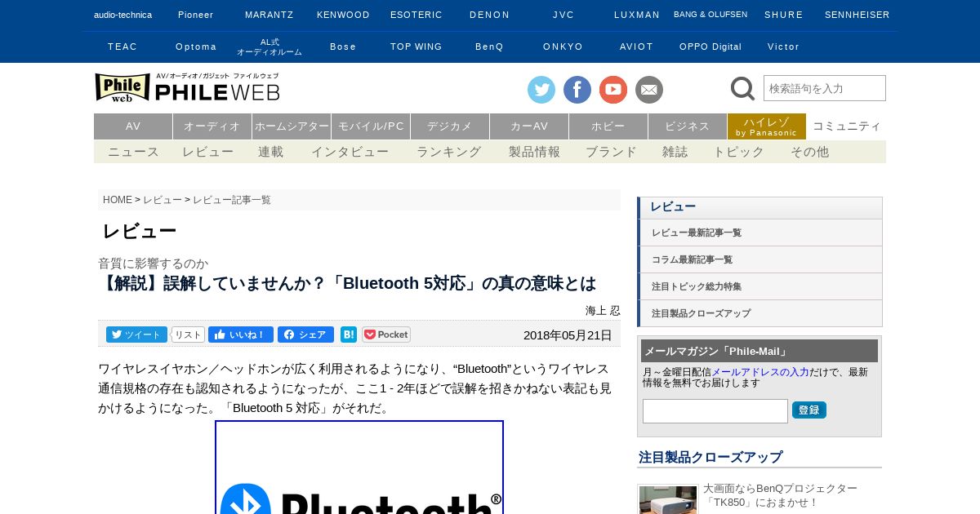Click the blue ツイート button

click(136, 335)
